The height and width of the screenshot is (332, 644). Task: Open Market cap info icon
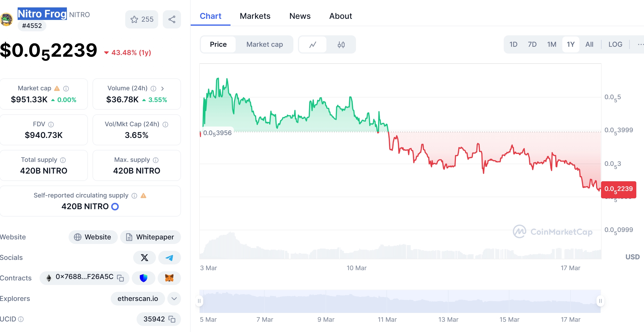pyautogui.click(x=66, y=89)
